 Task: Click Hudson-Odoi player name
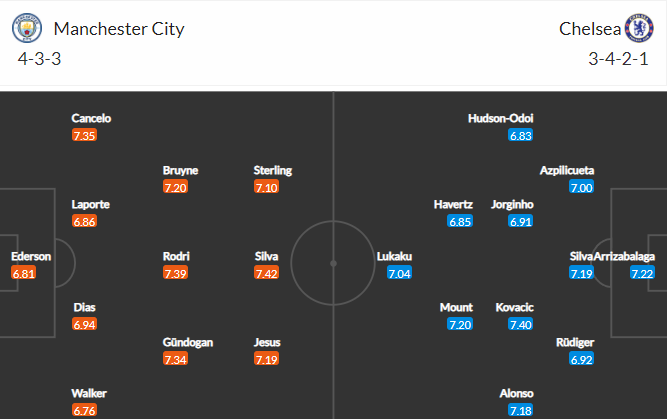click(x=501, y=118)
